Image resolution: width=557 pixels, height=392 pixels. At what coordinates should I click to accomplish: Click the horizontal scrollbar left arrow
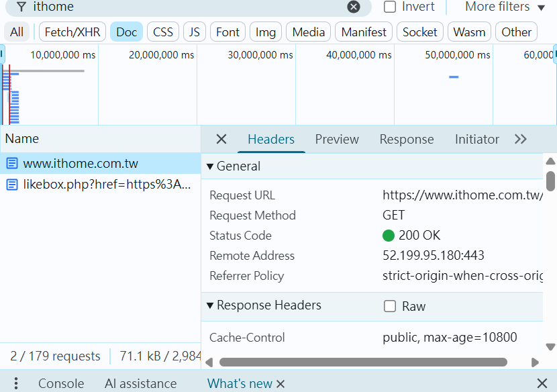(209, 362)
